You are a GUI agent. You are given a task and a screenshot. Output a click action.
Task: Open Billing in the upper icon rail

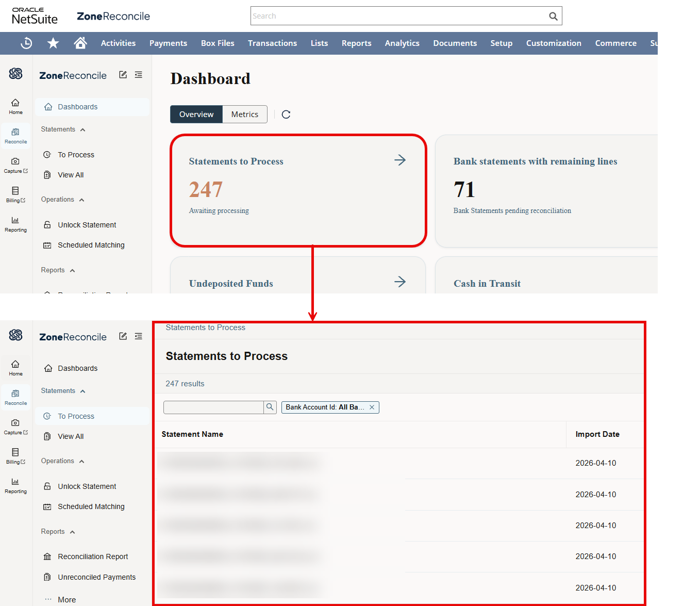click(x=15, y=194)
